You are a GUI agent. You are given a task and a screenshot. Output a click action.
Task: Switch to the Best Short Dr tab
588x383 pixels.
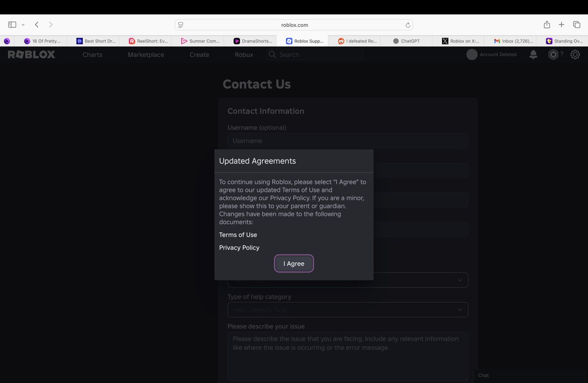pos(93,41)
